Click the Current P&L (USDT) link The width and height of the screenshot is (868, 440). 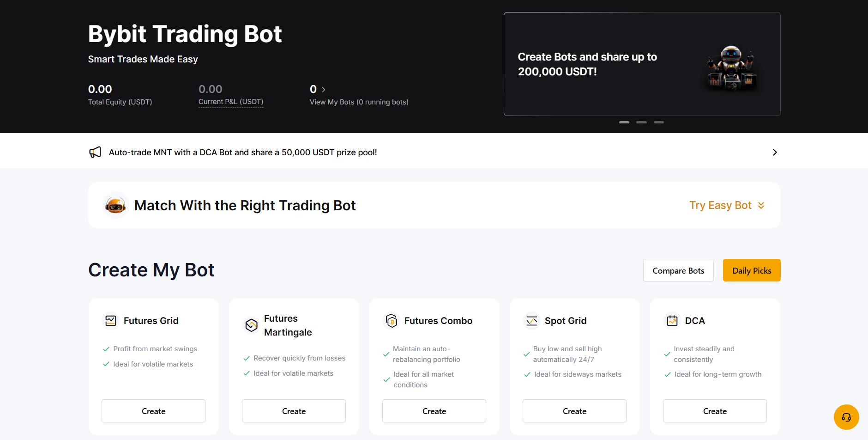point(231,101)
